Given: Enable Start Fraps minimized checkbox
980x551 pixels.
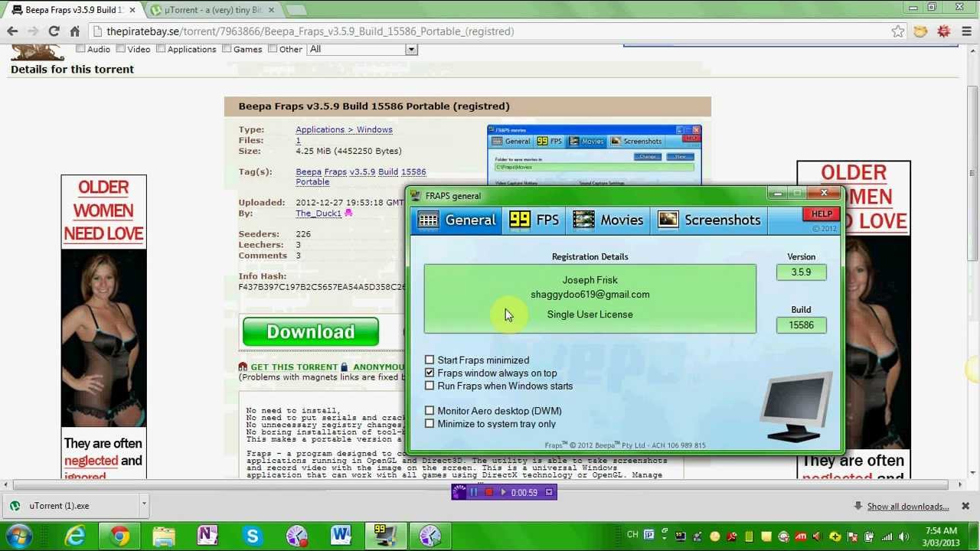Looking at the screenshot, I should 430,360.
